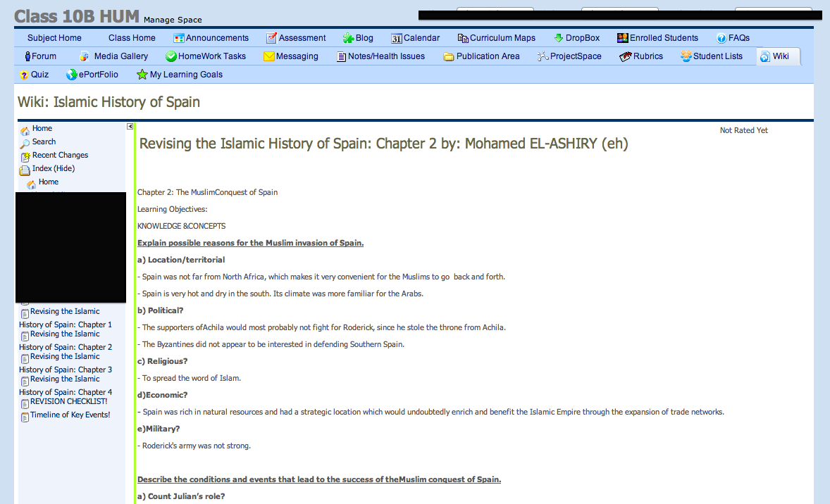Screen dimensions: 830x504
Task: Click the DropBox green arrow icon
Action: [559, 38]
